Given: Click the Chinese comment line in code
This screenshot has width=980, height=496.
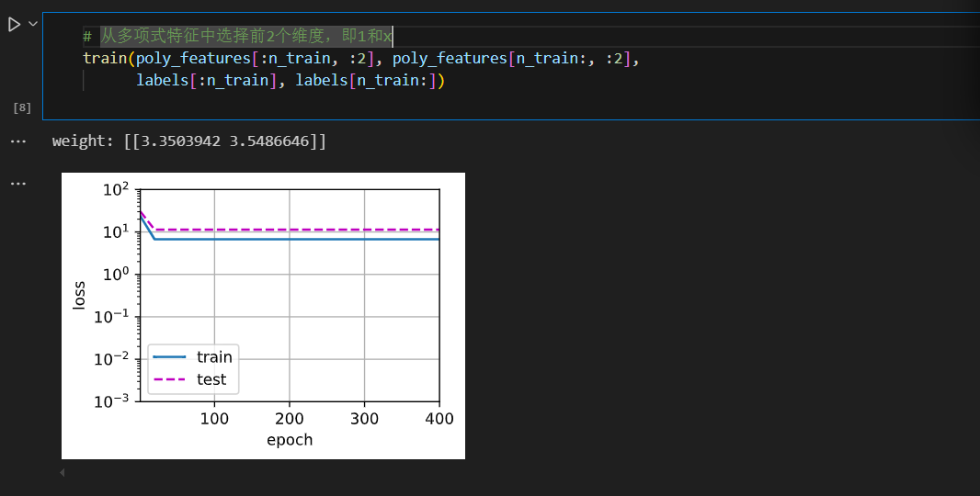Looking at the screenshot, I should pyautogui.click(x=237, y=36).
